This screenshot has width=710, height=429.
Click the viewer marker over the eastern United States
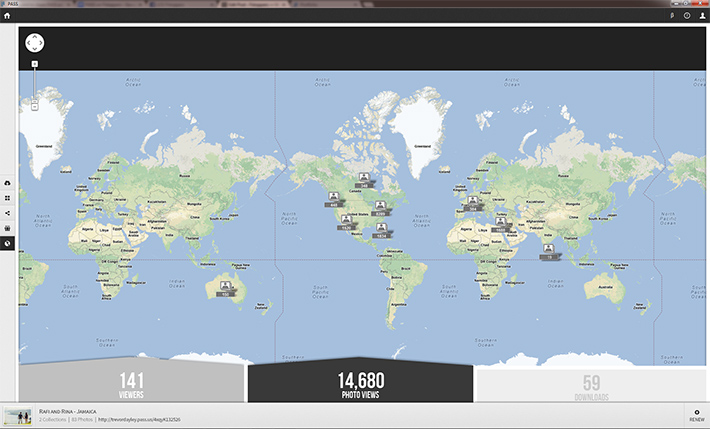point(380,208)
